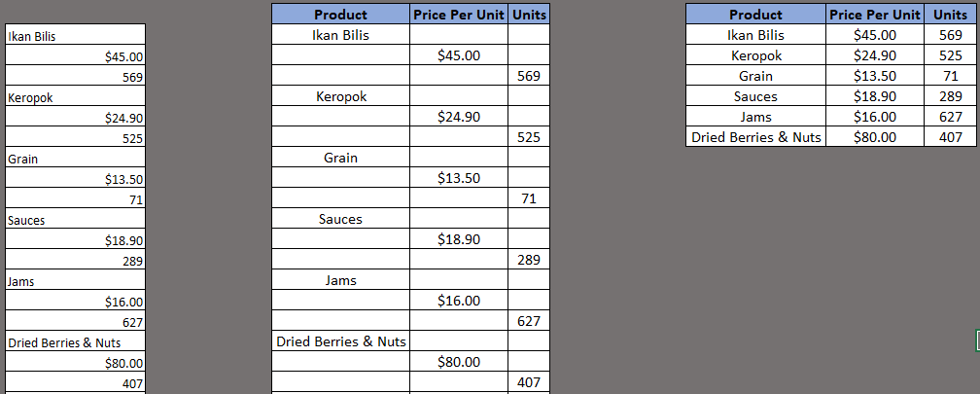This screenshot has height=394, width=980.
Task: Select the $80.00 cell in the right table
Action: [875, 137]
